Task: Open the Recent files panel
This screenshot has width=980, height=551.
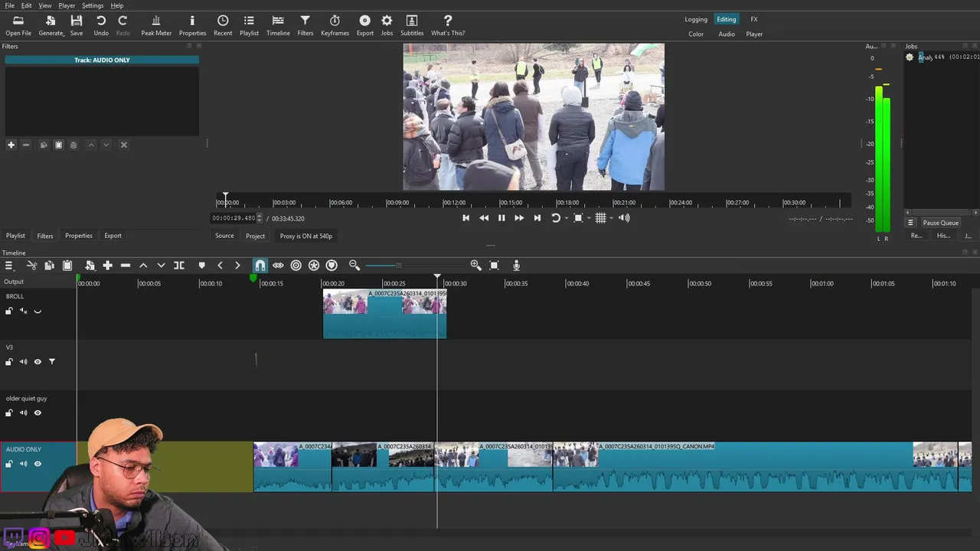Action: (223, 25)
